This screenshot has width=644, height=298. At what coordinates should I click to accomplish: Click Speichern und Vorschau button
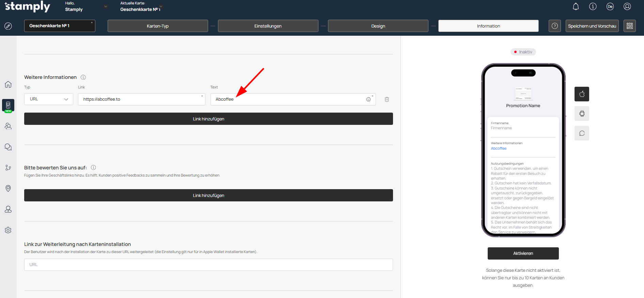592,26
